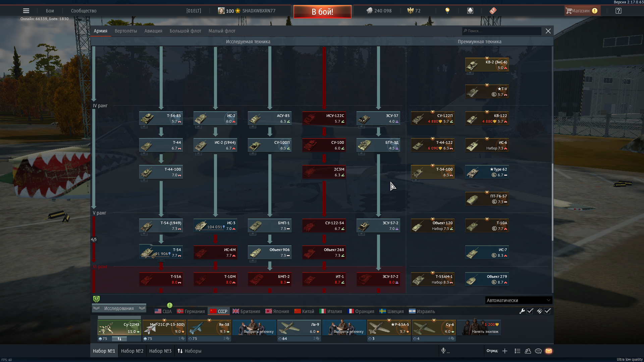
Task: Toggle the auto-refill ammo checkbox
Action: coord(547,311)
